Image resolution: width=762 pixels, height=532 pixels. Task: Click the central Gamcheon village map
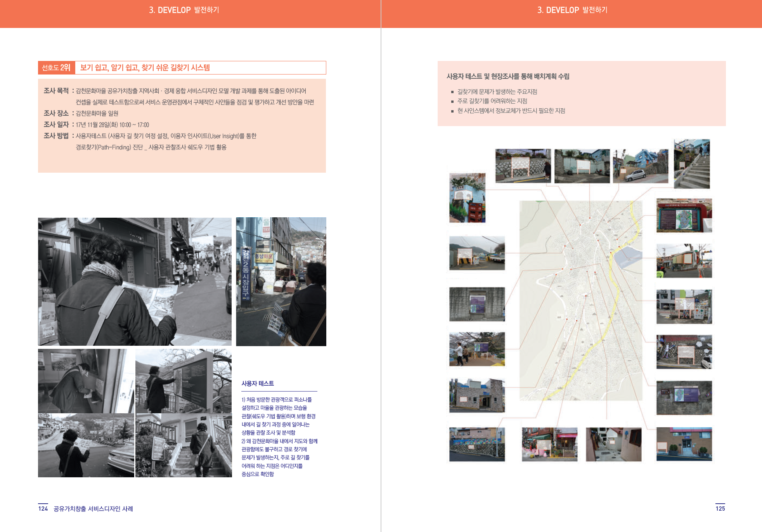point(580,301)
